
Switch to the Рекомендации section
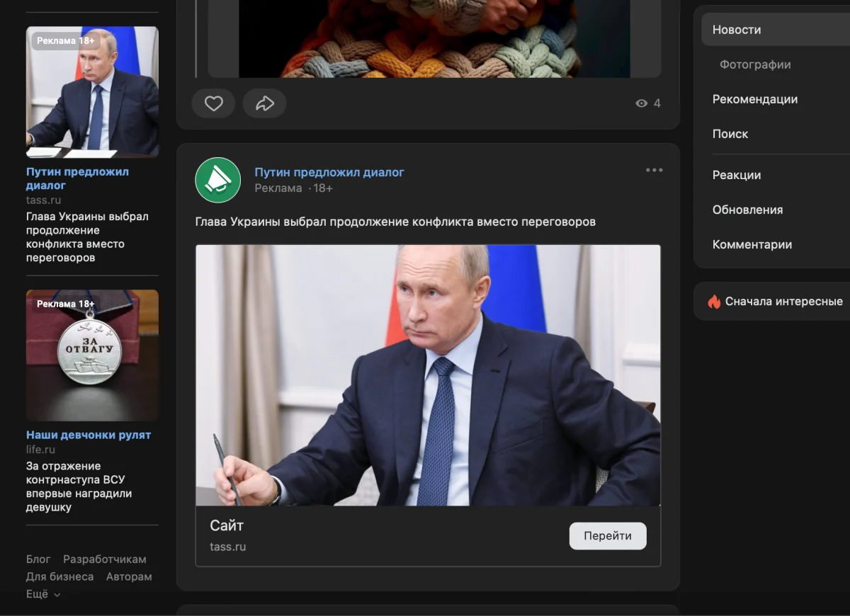tap(755, 99)
